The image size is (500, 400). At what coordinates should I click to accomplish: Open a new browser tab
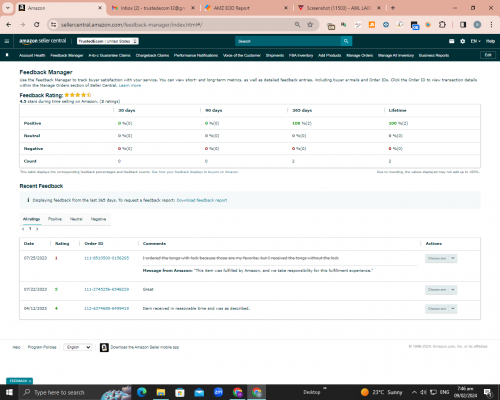[393, 8]
